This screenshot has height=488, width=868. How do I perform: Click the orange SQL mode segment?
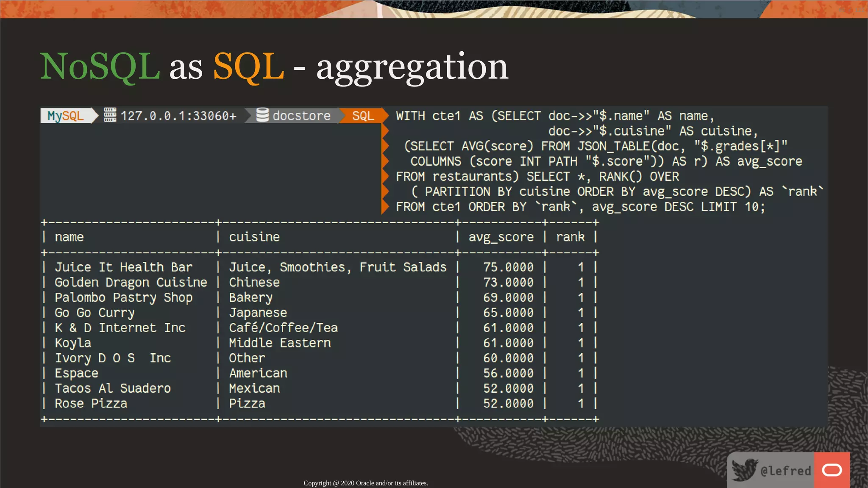(x=363, y=116)
